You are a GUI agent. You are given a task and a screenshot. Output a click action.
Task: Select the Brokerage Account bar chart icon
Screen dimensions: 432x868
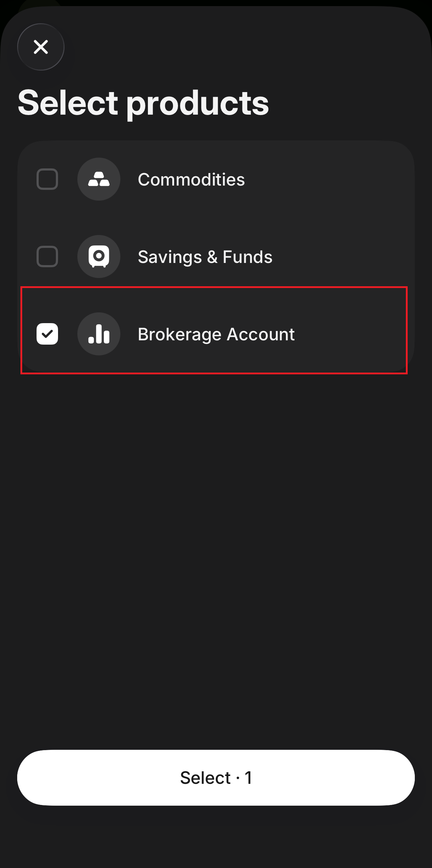coord(99,334)
